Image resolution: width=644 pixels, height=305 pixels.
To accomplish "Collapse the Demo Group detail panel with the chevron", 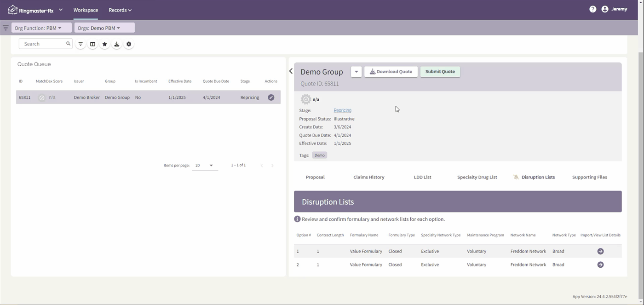I will [290, 71].
